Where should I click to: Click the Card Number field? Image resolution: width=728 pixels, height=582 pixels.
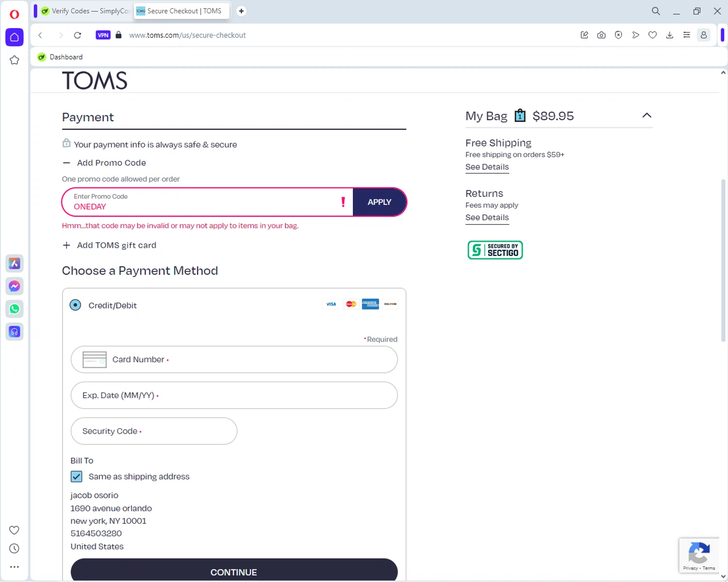coord(234,359)
